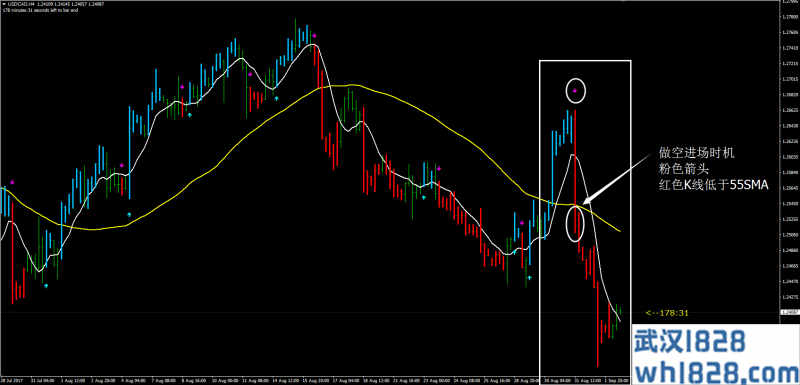This screenshot has width=800, height=385.
Task: Click the lowest cyan arrow near 28 Aug
Action: (x=530, y=278)
